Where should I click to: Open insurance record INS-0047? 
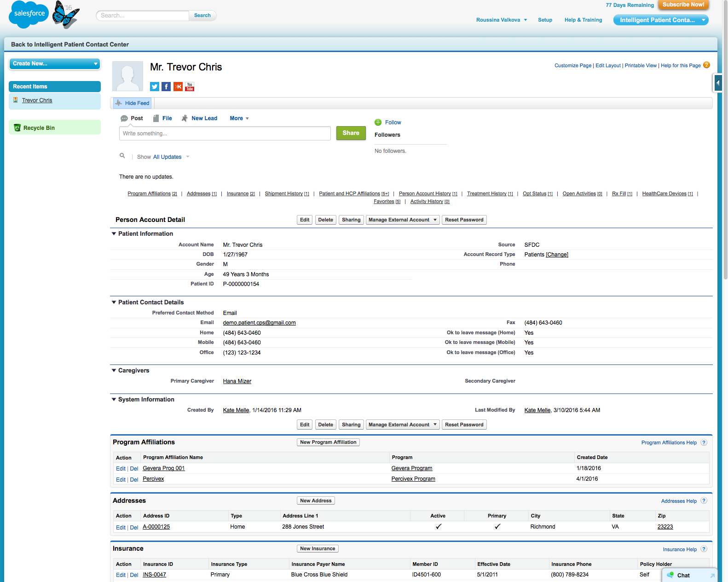pos(154,575)
